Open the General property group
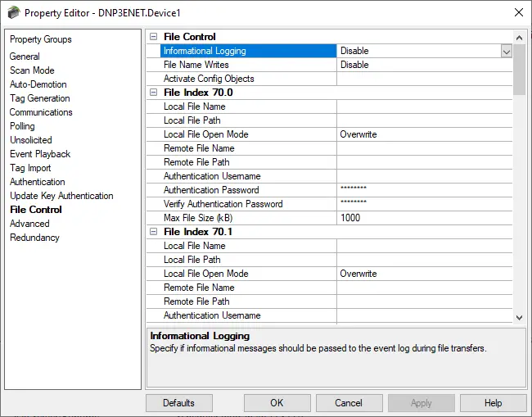This screenshot has height=417, width=532. coord(25,57)
